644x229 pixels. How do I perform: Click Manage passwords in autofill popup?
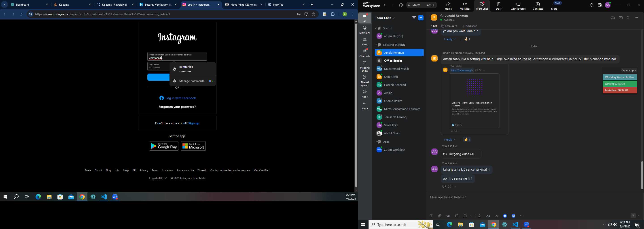click(x=193, y=81)
